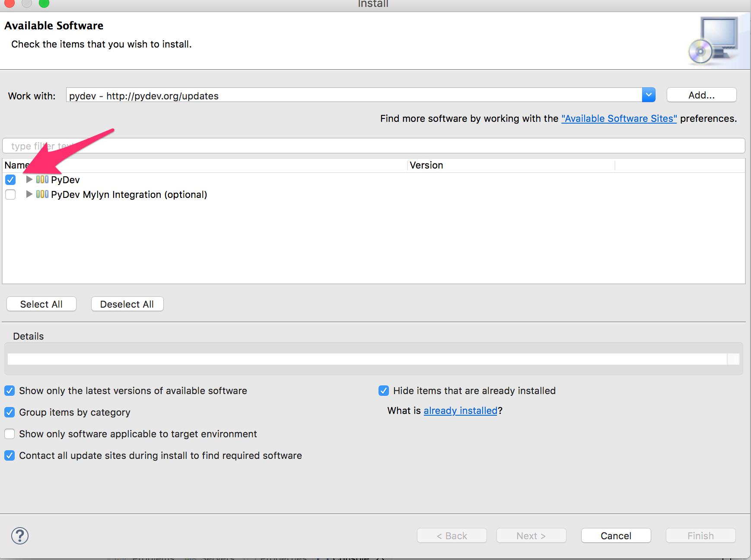
Task: Expand the PyDev Mylyn Integration tree node
Action: tap(29, 194)
